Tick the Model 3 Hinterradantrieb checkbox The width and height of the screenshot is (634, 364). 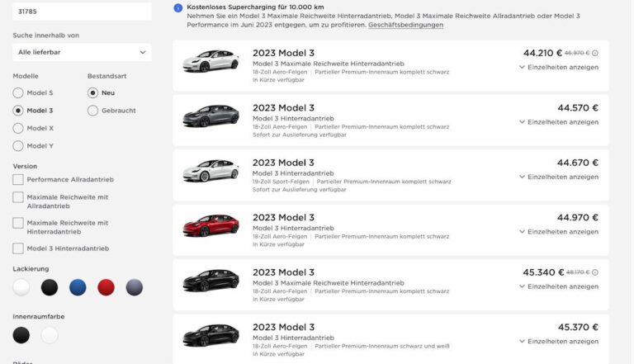(18, 248)
